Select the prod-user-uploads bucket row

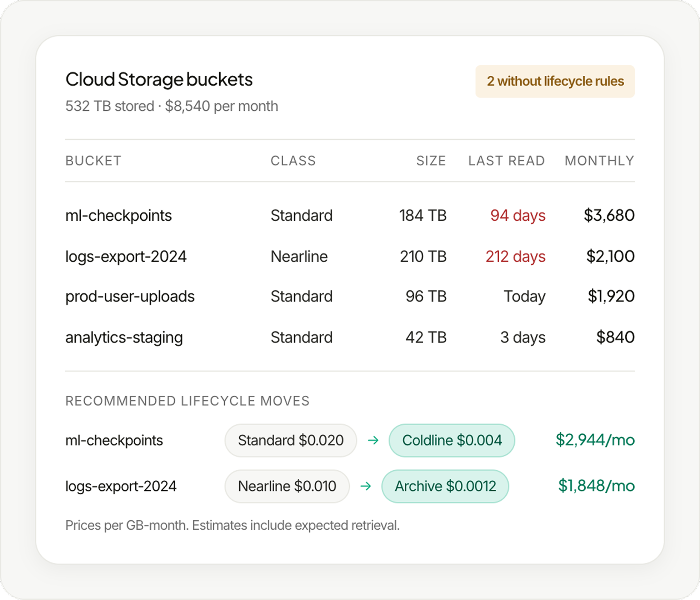pyautogui.click(x=350, y=296)
